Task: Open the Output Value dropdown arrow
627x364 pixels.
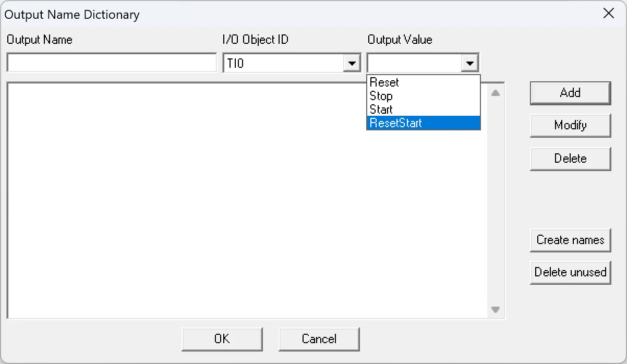Action: coord(469,63)
